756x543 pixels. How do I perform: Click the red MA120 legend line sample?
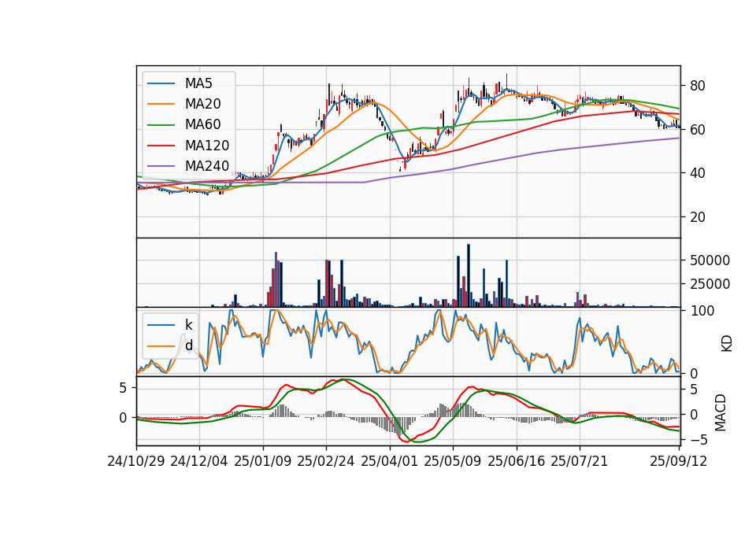coord(161,146)
